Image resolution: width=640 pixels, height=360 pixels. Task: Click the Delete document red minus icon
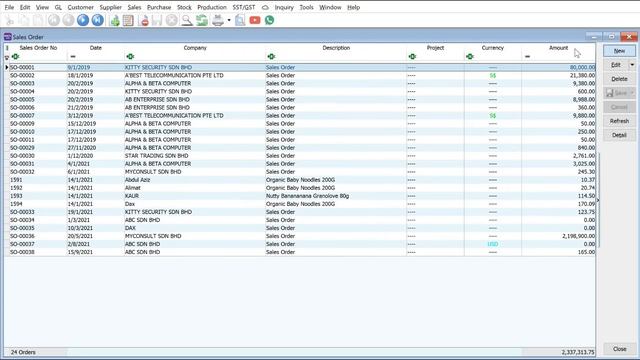pos(143,20)
